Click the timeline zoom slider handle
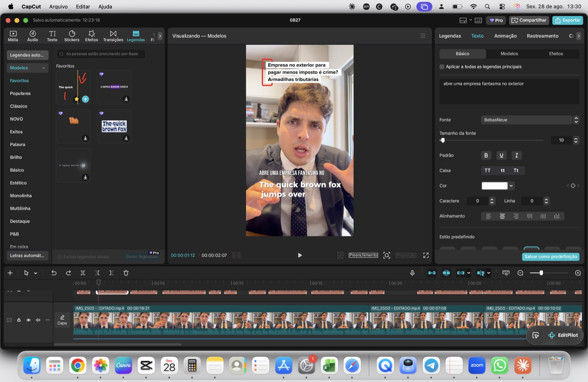This screenshot has width=588, height=382. (541, 273)
